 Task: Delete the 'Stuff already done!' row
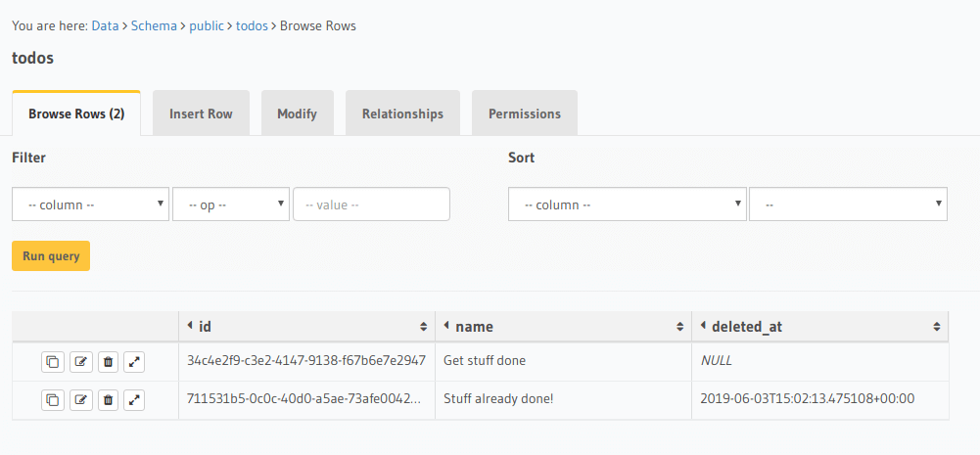coord(108,399)
